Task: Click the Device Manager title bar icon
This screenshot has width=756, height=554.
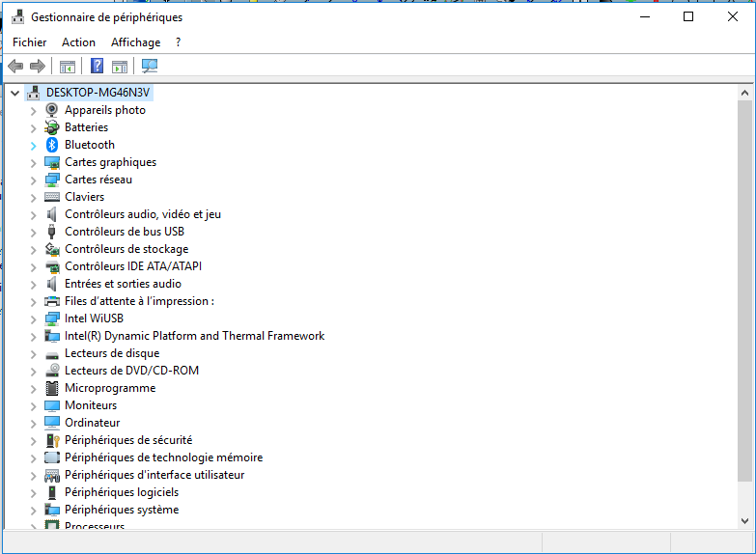Action: (17, 16)
